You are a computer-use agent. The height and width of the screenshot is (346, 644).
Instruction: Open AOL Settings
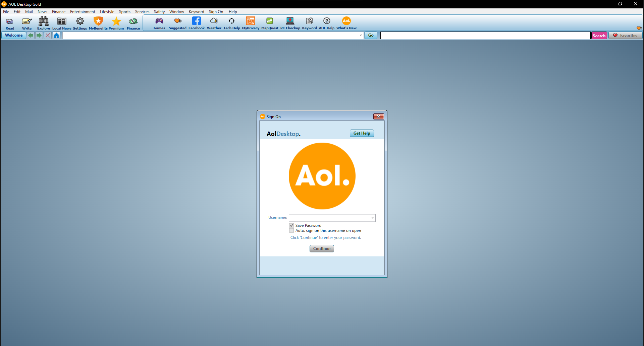(x=80, y=23)
